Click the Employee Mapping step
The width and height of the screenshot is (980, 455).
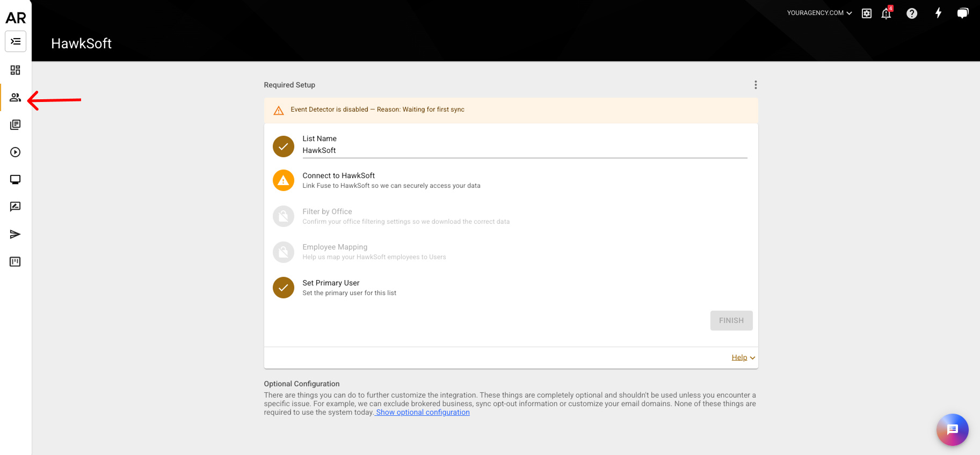[511, 252]
